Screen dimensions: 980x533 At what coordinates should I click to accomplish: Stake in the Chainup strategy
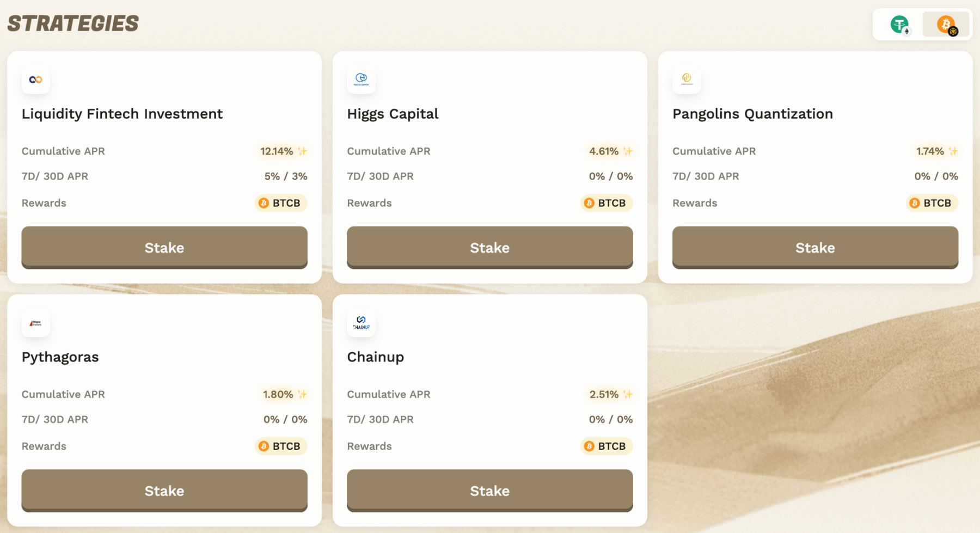490,491
